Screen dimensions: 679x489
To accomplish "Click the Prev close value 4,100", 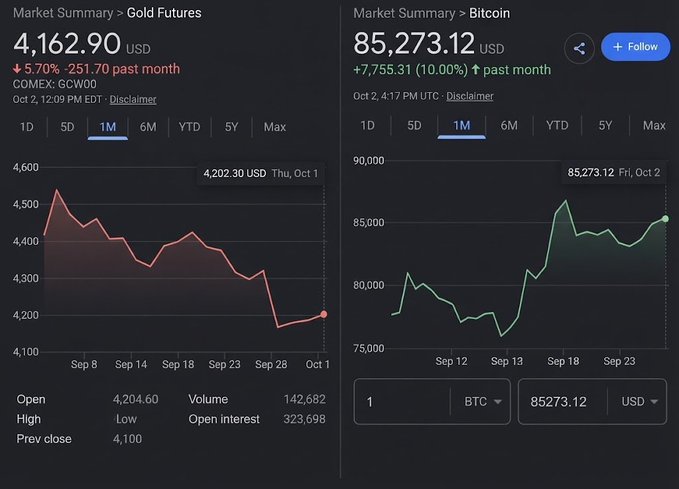I will click(127, 439).
